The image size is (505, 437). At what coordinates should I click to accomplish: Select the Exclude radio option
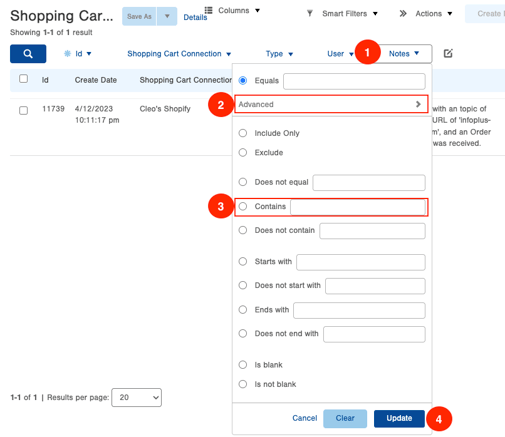243,152
